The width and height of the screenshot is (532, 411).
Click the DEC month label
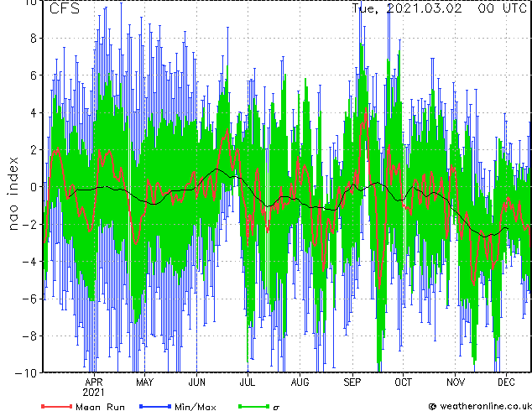click(506, 382)
